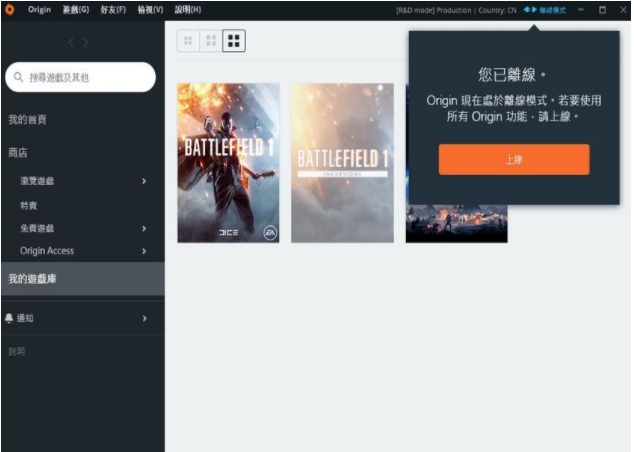Open the 好友(F) menu
This screenshot has height=452, width=634.
tap(113, 10)
